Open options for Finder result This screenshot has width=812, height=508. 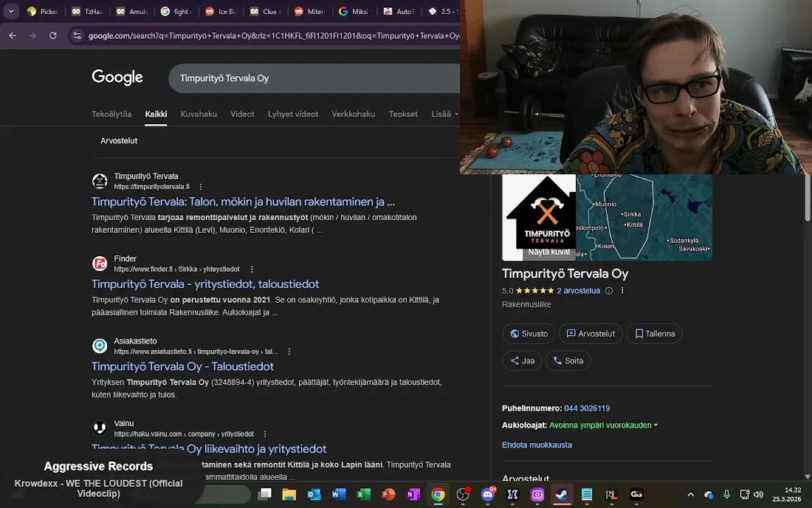pos(252,269)
